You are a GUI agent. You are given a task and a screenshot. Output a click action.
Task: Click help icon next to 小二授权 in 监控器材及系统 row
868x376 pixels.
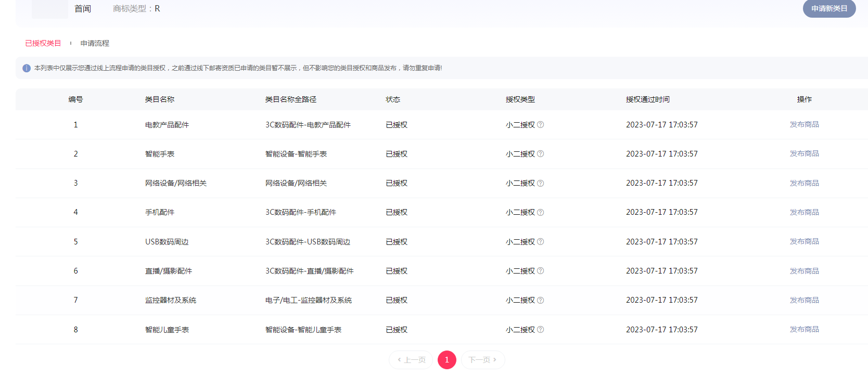tap(540, 300)
